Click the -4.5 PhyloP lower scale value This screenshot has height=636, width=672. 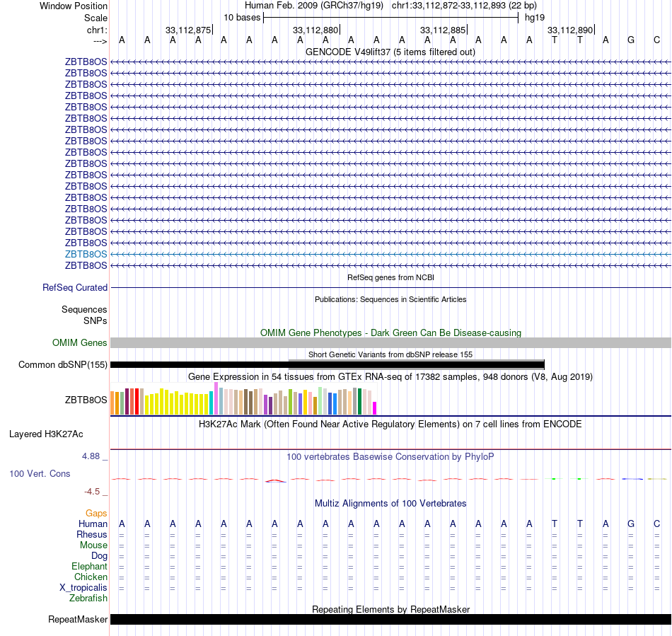pos(92,491)
